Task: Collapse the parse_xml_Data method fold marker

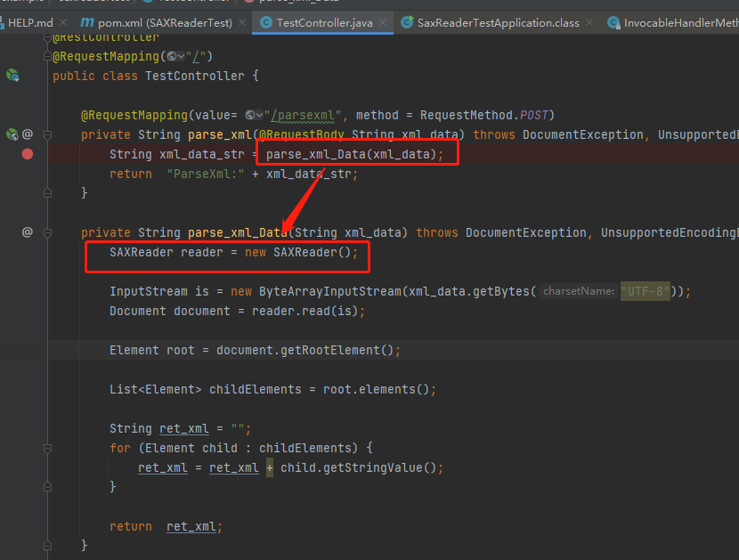Action: [x=47, y=233]
